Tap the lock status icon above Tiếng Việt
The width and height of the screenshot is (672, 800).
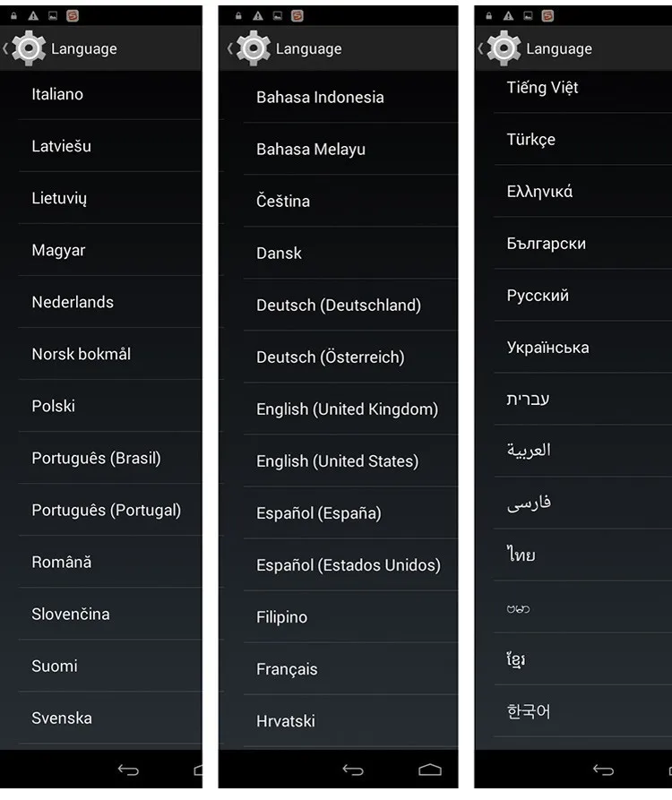489,16
